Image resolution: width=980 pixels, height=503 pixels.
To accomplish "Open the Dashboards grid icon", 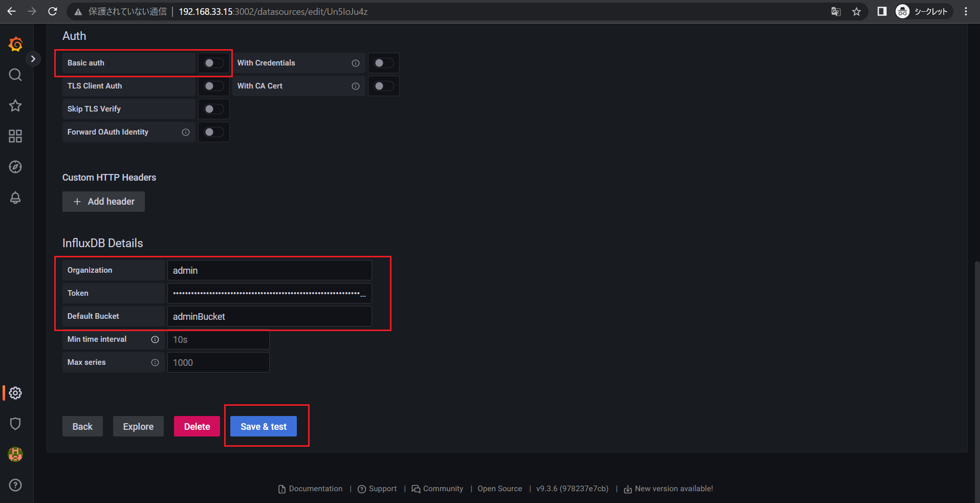I will [15, 136].
